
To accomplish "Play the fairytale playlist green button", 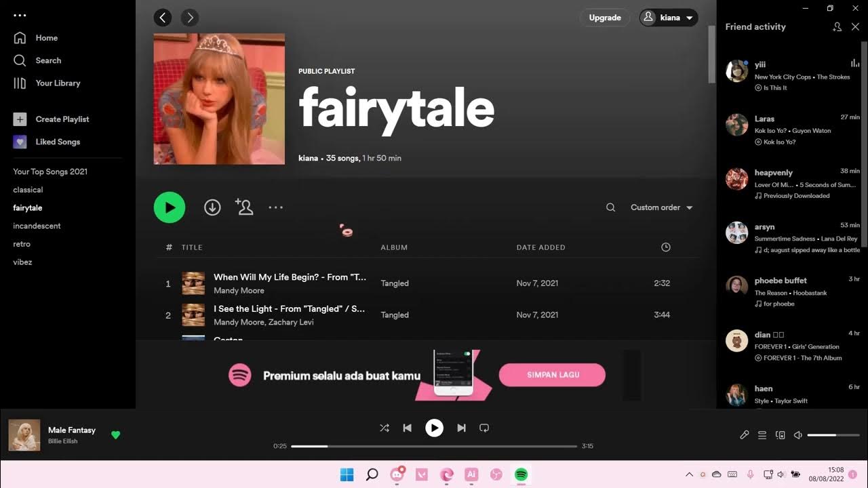I will 170,207.
